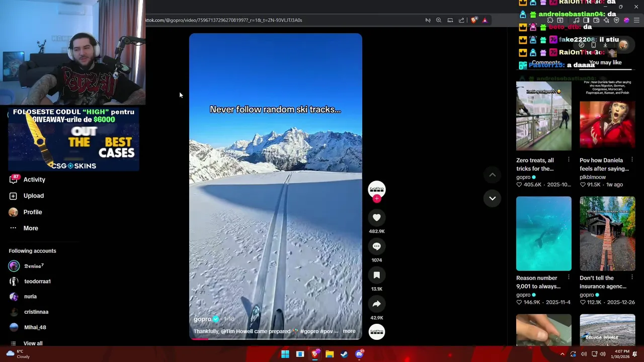Click the browser share icon in address bar
The image size is (644, 362).
(461, 20)
